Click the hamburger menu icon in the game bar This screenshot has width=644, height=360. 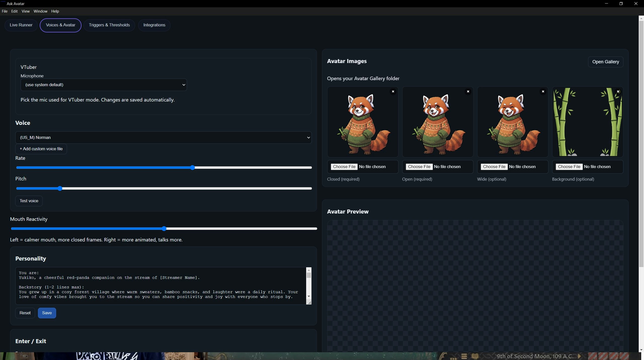click(x=464, y=356)
